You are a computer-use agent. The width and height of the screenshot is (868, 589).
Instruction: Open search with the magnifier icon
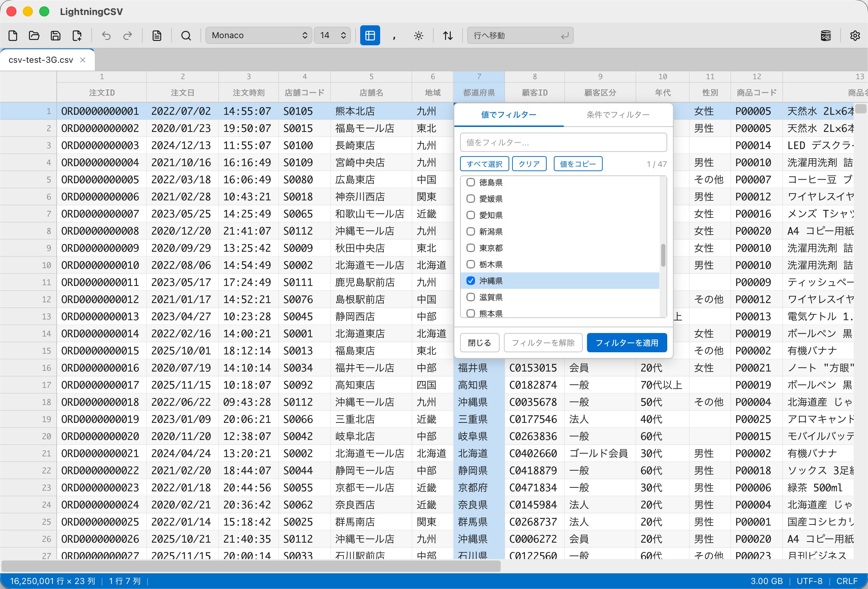[x=186, y=36]
